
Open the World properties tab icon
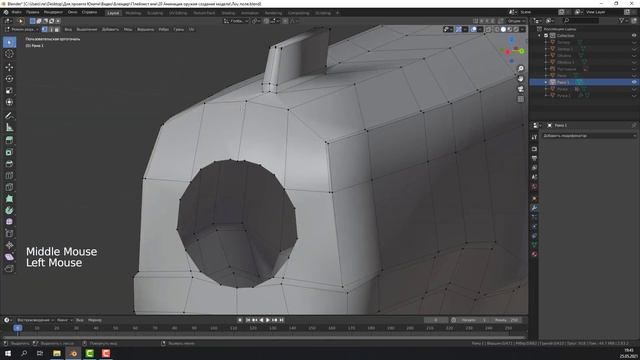click(534, 187)
